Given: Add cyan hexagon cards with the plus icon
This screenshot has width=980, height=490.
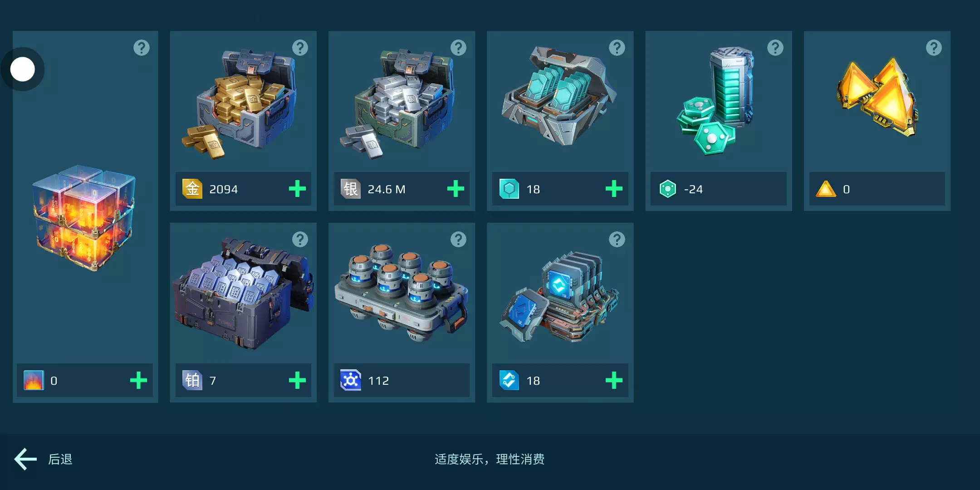Looking at the screenshot, I should tap(614, 189).
